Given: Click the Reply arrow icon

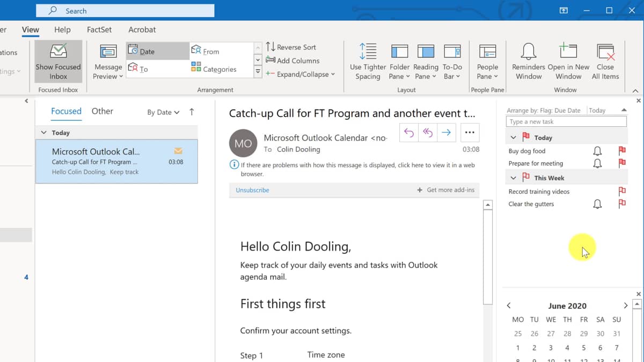Looking at the screenshot, I should click(x=409, y=132).
